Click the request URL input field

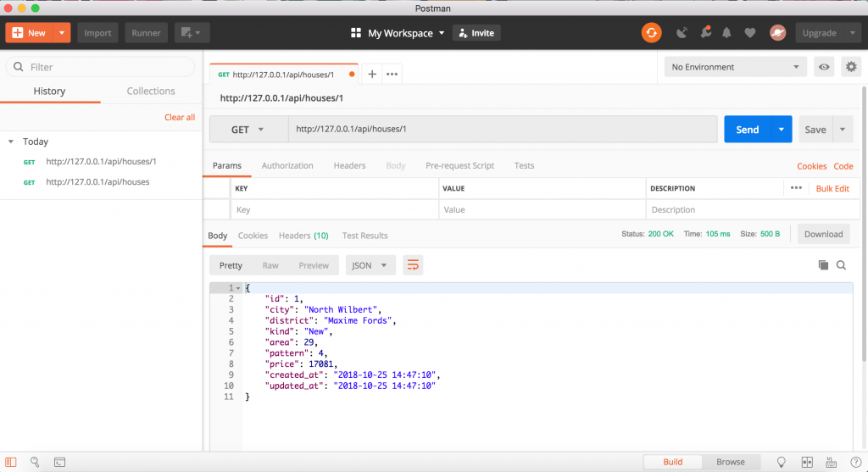pyautogui.click(x=503, y=130)
